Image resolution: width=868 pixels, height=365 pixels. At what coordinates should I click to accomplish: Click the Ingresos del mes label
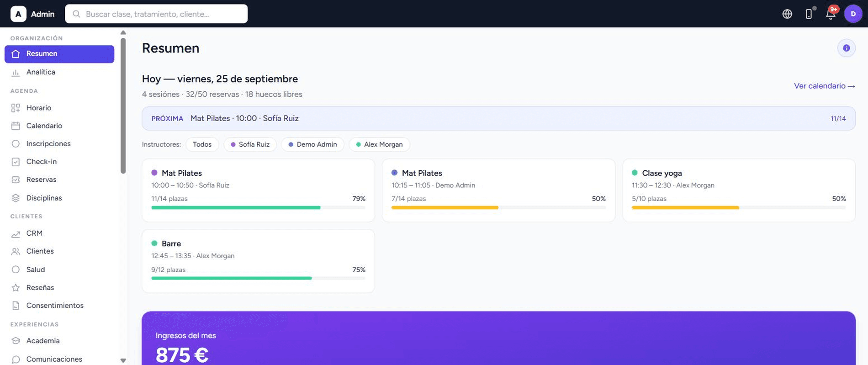click(x=186, y=335)
